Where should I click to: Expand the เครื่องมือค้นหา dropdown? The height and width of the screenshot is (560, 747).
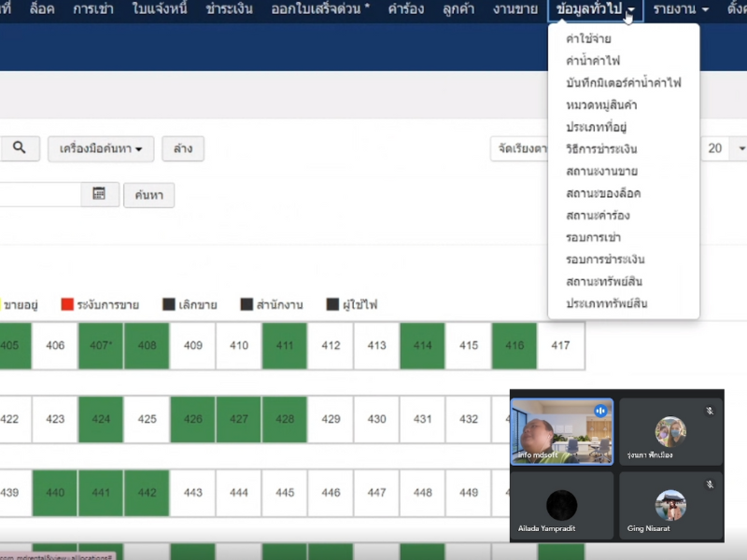click(101, 149)
